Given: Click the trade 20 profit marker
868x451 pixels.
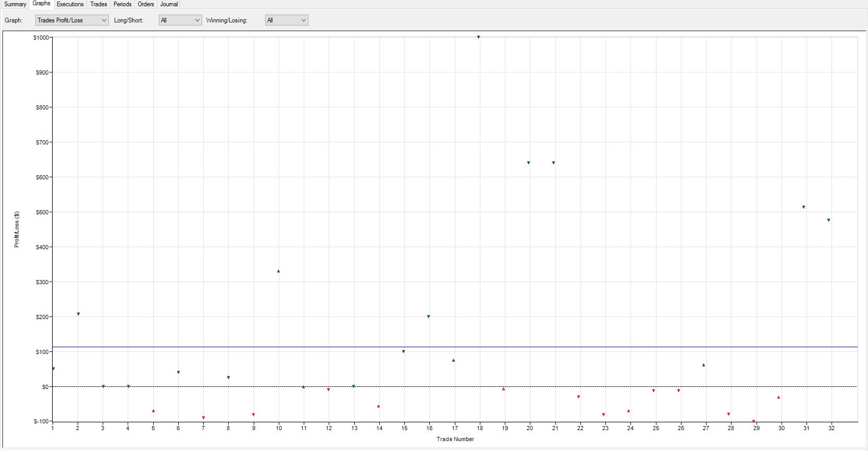Looking at the screenshot, I should tap(529, 163).
